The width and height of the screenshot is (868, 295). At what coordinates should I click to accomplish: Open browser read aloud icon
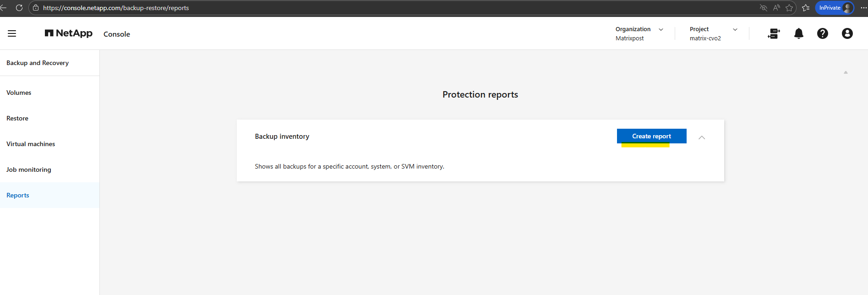point(776,8)
